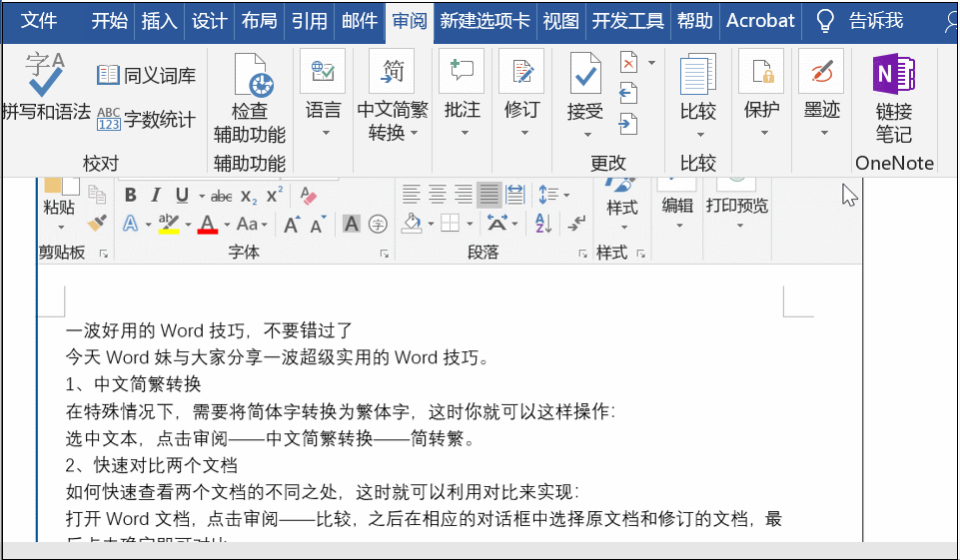Screen dimensions: 960x560
Task: Click the enclosed character 字 icon
Action: pos(378,225)
